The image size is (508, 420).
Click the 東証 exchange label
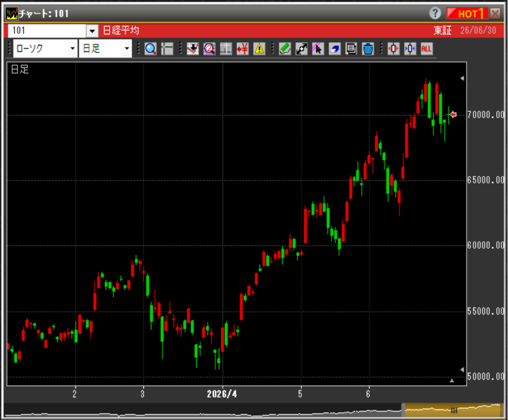(x=443, y=30)
